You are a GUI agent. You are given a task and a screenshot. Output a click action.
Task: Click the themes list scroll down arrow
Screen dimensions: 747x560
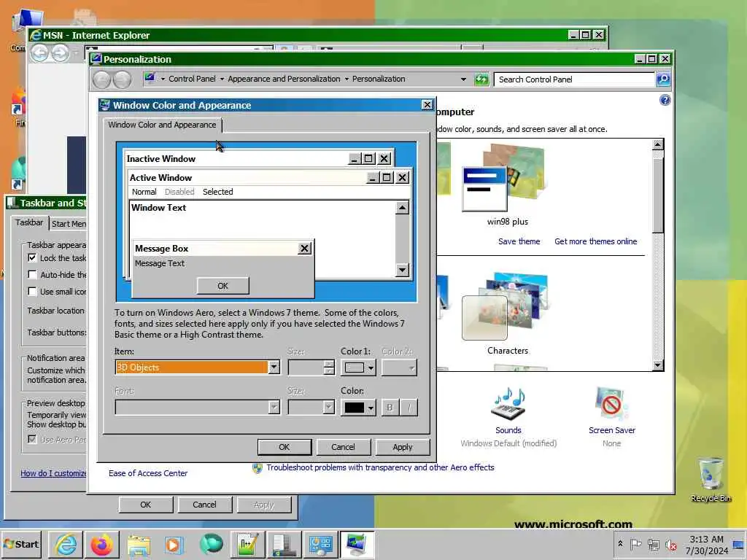[x=658, y=365]
